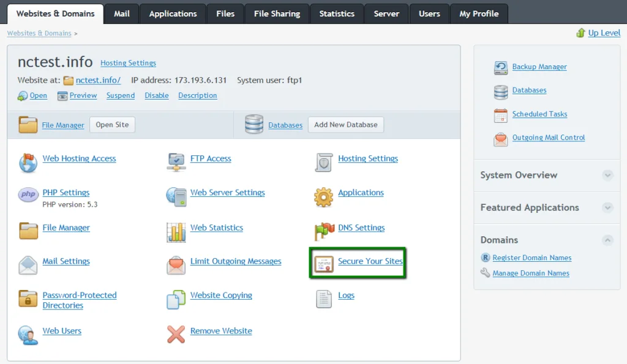Click the Web Hosting Access globe icon
The image size is (627, 364).
pyautogui.click(x=28, y=162)
